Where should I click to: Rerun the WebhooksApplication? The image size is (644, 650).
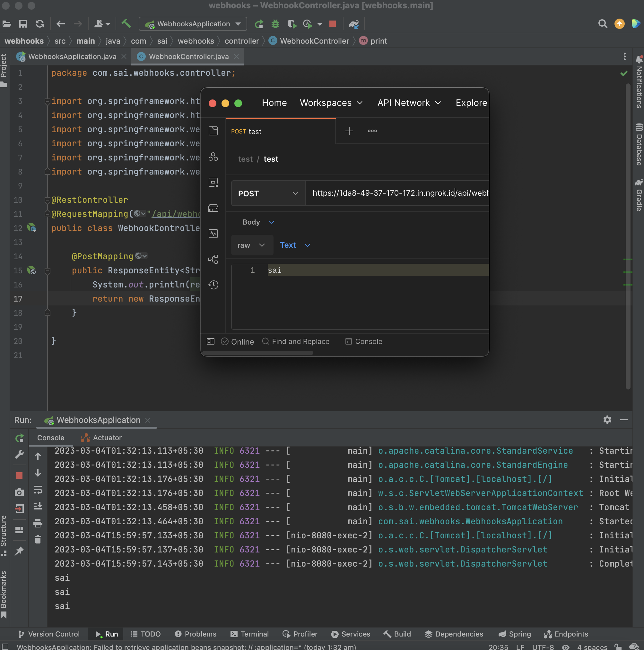tap(19, 438)
